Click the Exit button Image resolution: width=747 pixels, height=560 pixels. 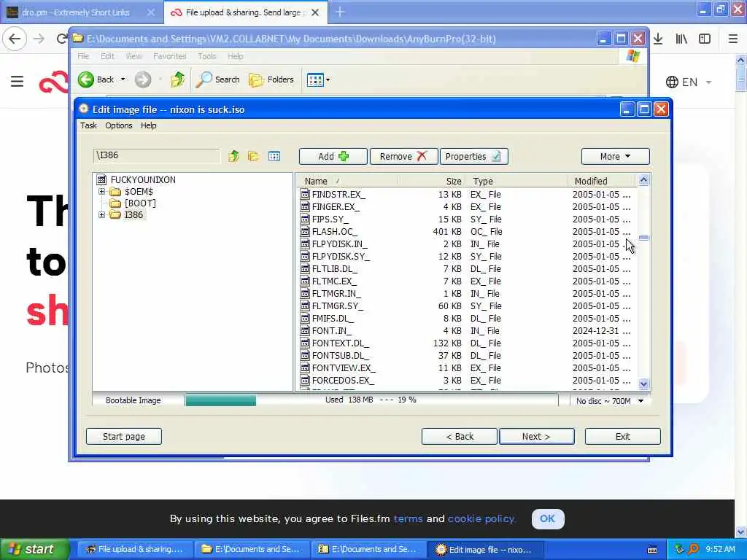[623, 436]
